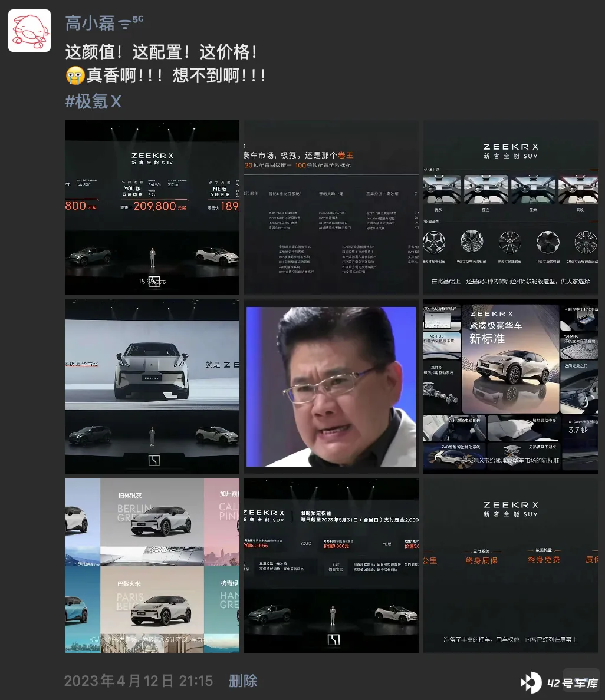Open the 限时预定权益 stage image
Screen dimensions: 605x700
pyautogui.click(x=331, y=566)
